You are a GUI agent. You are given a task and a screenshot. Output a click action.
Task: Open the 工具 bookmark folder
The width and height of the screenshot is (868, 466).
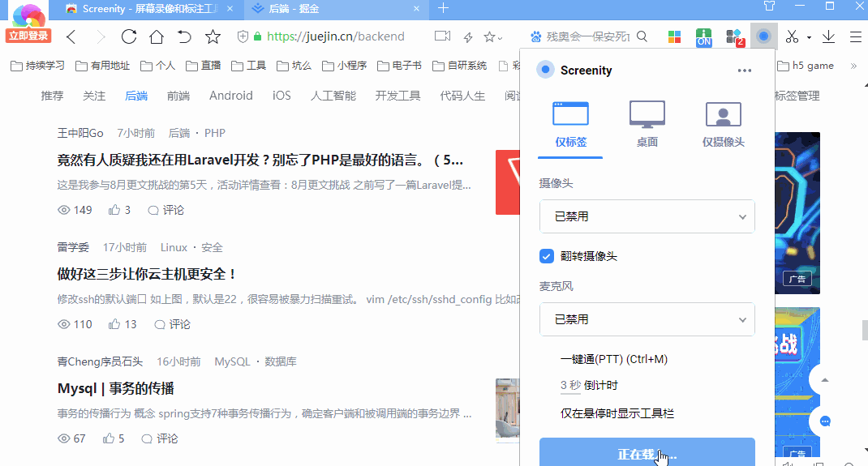click(x=248, y=66)
